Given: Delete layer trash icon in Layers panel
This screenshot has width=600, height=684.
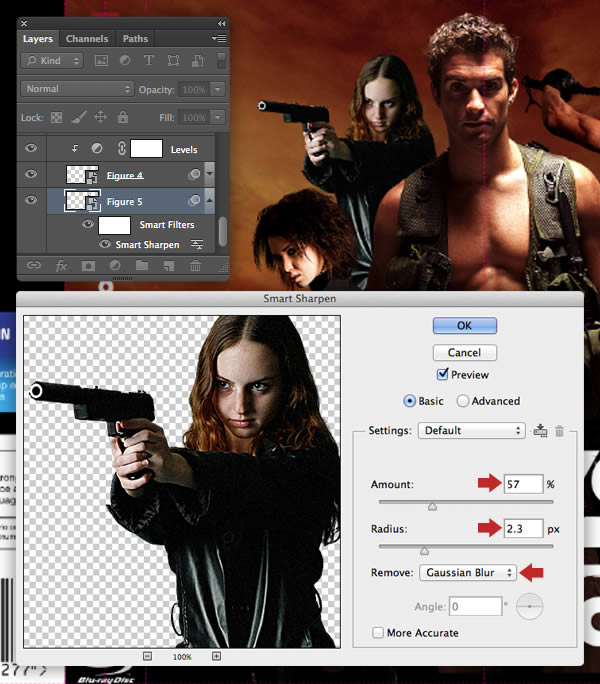Looking at the screenshot, I should point(195,265).
